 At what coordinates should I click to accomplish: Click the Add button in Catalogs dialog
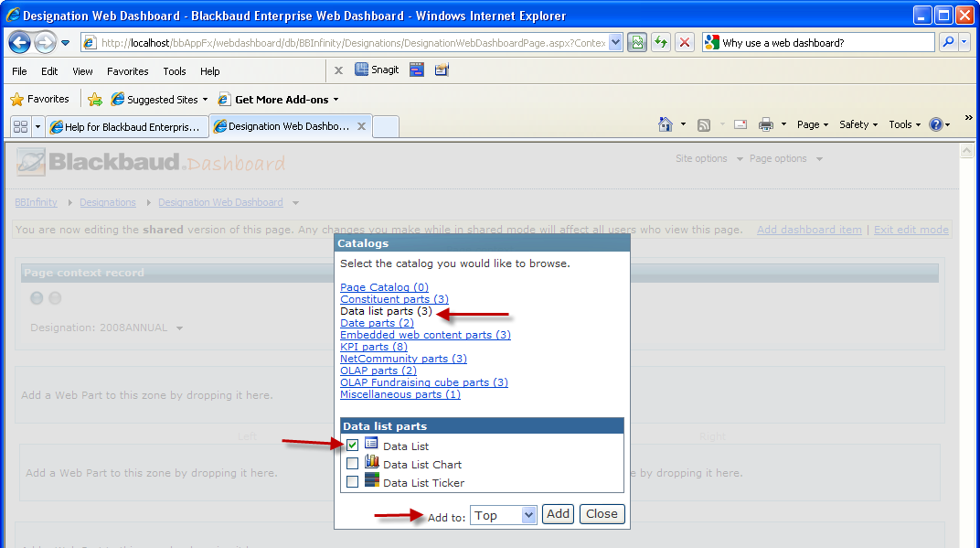point(559,514)
